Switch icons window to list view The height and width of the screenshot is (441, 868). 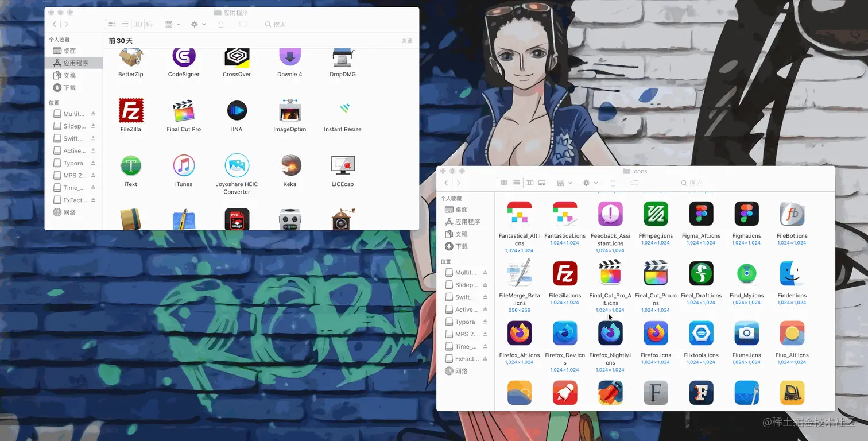pyautogui.click(x=517, y=183)
